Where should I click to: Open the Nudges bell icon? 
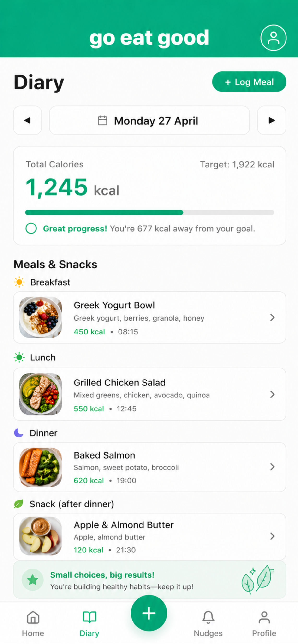pos(208,617)
